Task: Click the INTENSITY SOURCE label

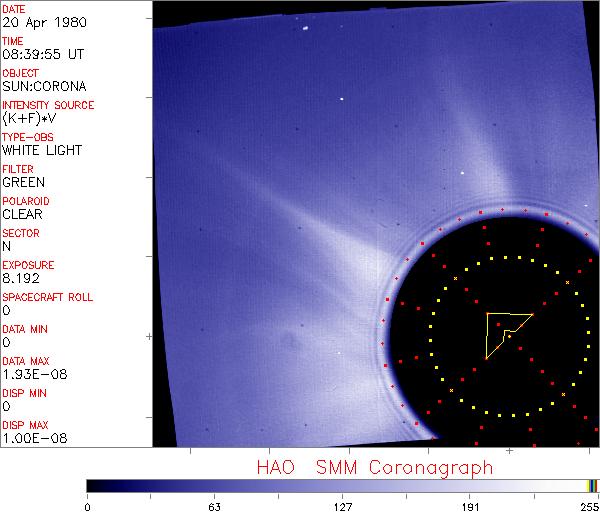Action: coord(48,105)
